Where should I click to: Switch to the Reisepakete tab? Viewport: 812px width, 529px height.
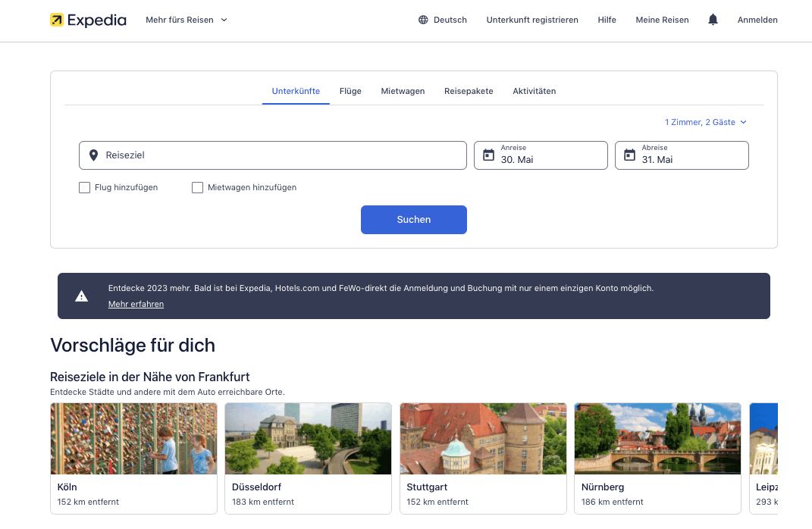[x=469, y=91]
